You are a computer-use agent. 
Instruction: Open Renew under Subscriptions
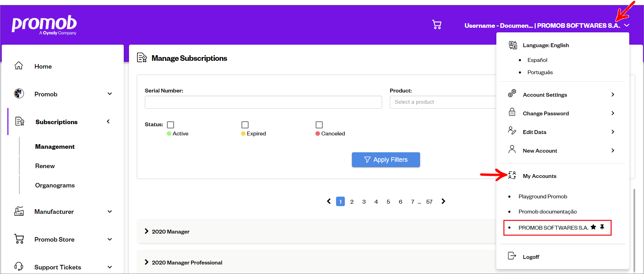tap(45, 166)
